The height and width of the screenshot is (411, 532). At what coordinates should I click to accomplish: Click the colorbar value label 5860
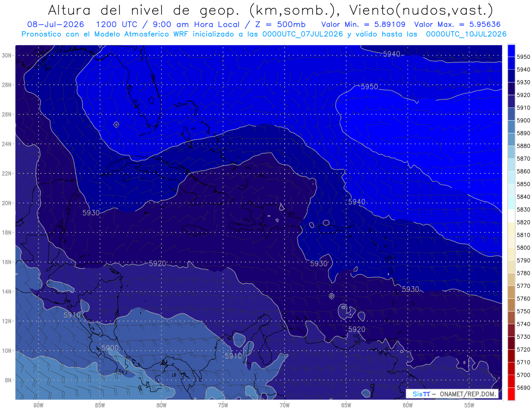(x=524, y=171)
